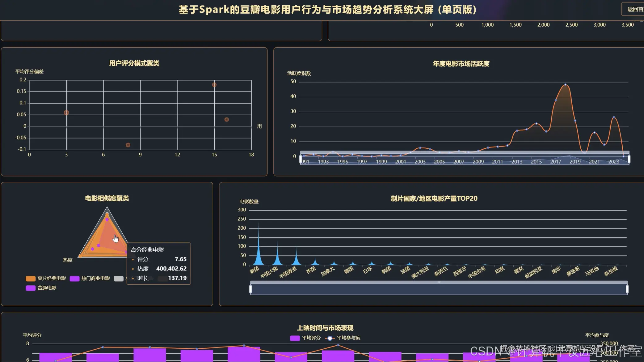
Task: Click right handle of country chart zoom slider
Action: pyautogui.click(x=627, y=289)
